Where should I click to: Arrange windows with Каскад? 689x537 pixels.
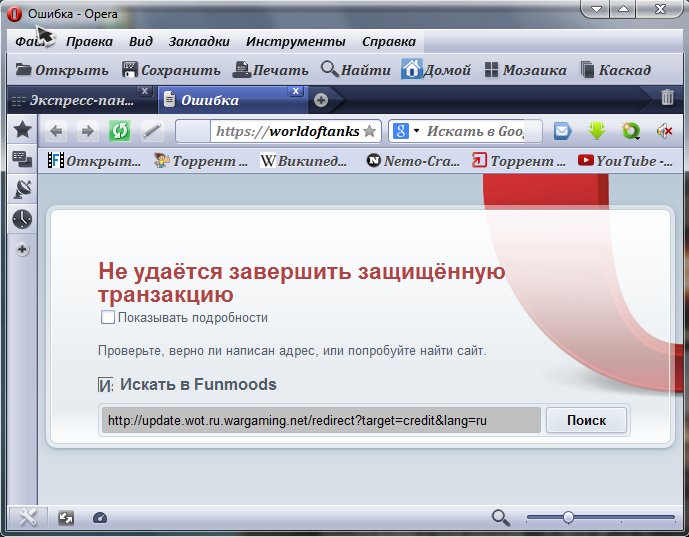(616, 70)
